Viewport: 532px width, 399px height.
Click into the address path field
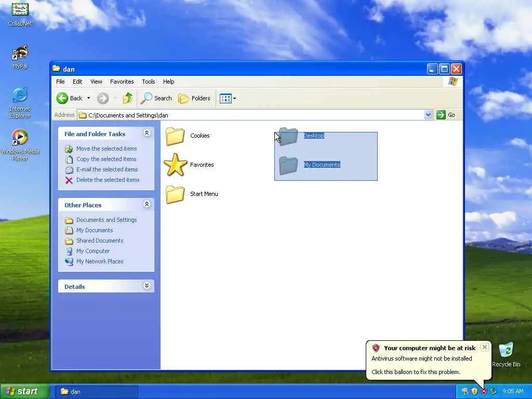coord(251,115)
